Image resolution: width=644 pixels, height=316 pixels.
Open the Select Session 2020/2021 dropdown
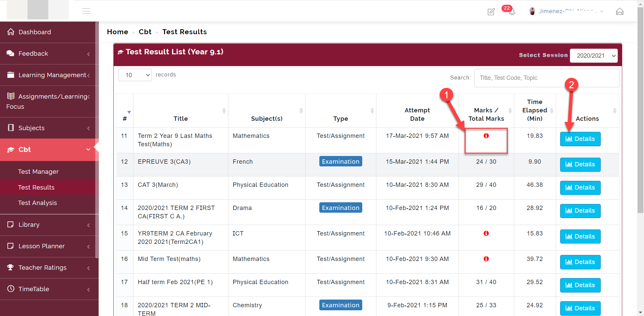pyautogui.click(x=594, y=56)
